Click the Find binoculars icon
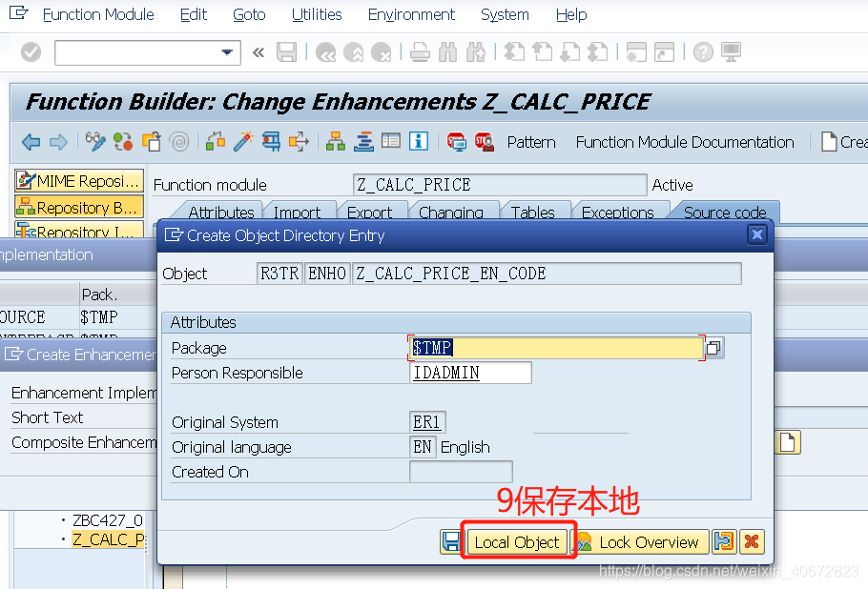This screenshot has height=589, width=868. pyautogui.click(x=448, y=52)
